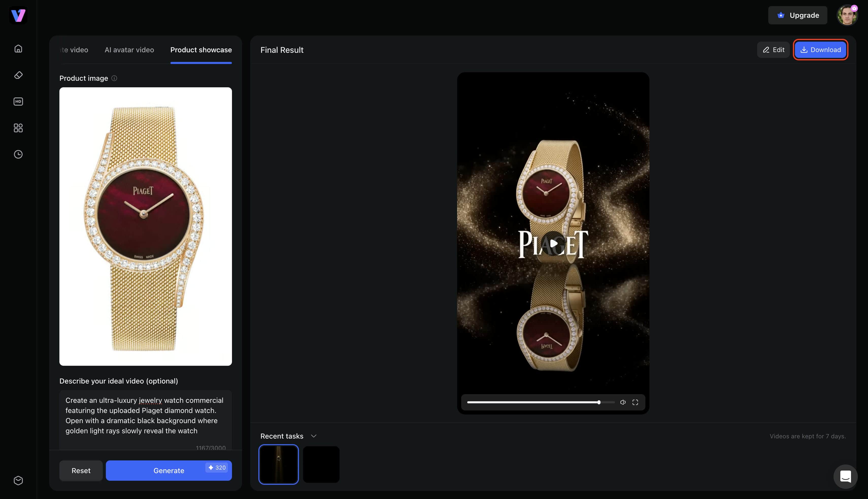Open the apps grid icon in the sidebar

[x=18, y=128]
